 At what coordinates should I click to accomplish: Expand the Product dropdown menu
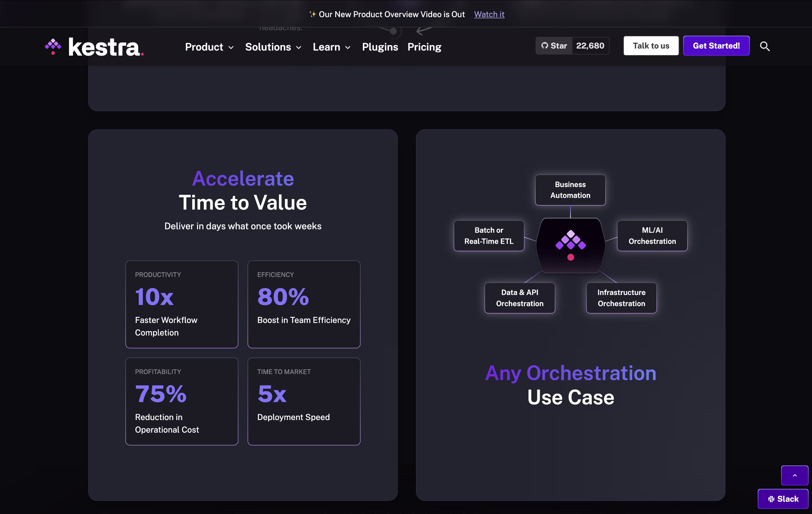[x=209, y=47]
